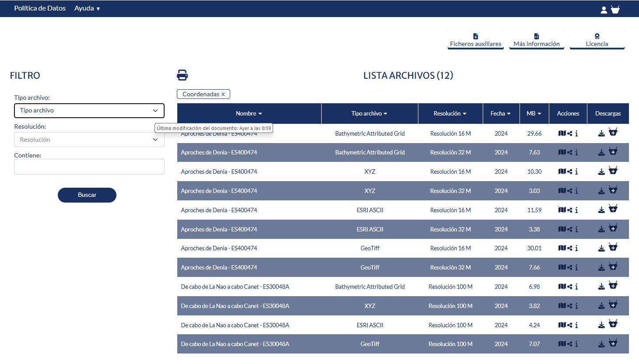Click the Ficheros auxiliares icon
639x364 pixels.
point(475,36)
